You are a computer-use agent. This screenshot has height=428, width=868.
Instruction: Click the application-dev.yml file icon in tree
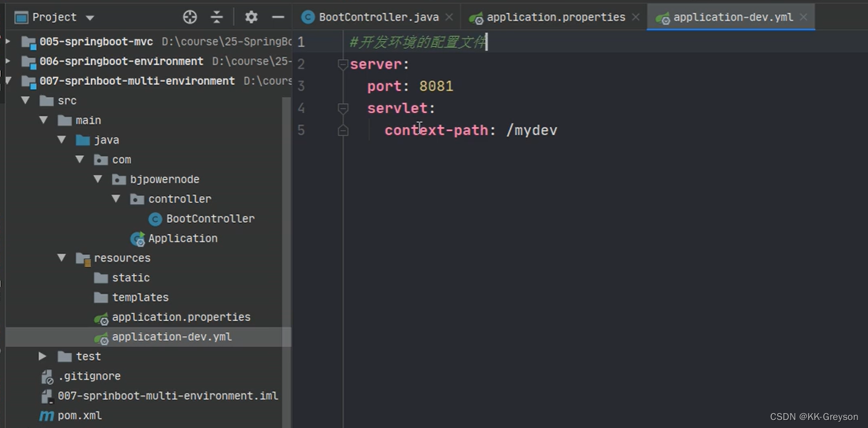[101, 338]
